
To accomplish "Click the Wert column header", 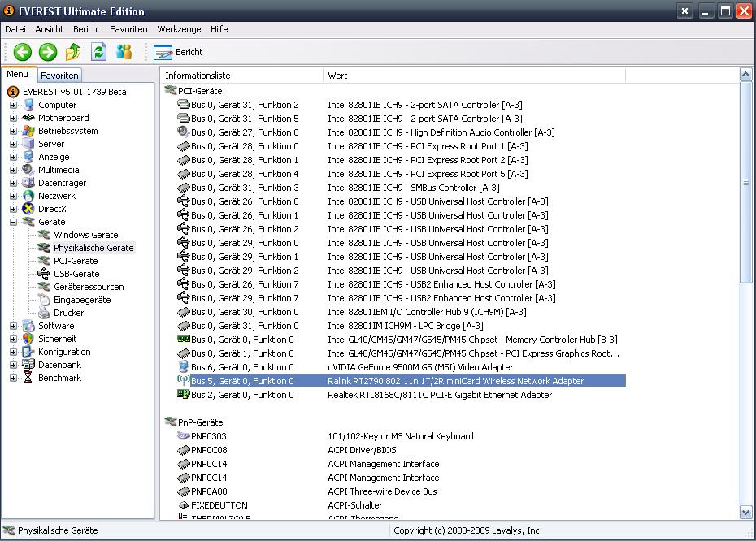I will [474, 76].
